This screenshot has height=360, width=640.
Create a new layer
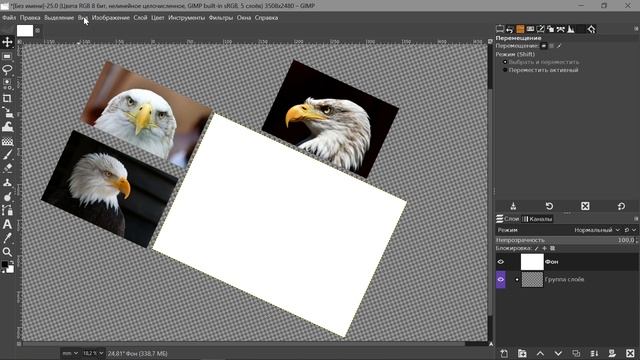[x=504, y=353]
